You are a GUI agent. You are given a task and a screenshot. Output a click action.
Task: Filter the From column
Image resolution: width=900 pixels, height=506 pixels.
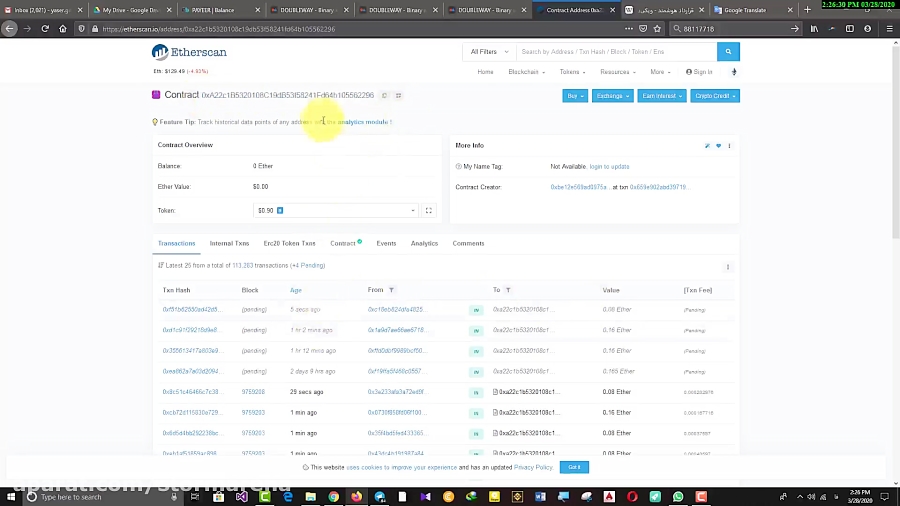391,290
